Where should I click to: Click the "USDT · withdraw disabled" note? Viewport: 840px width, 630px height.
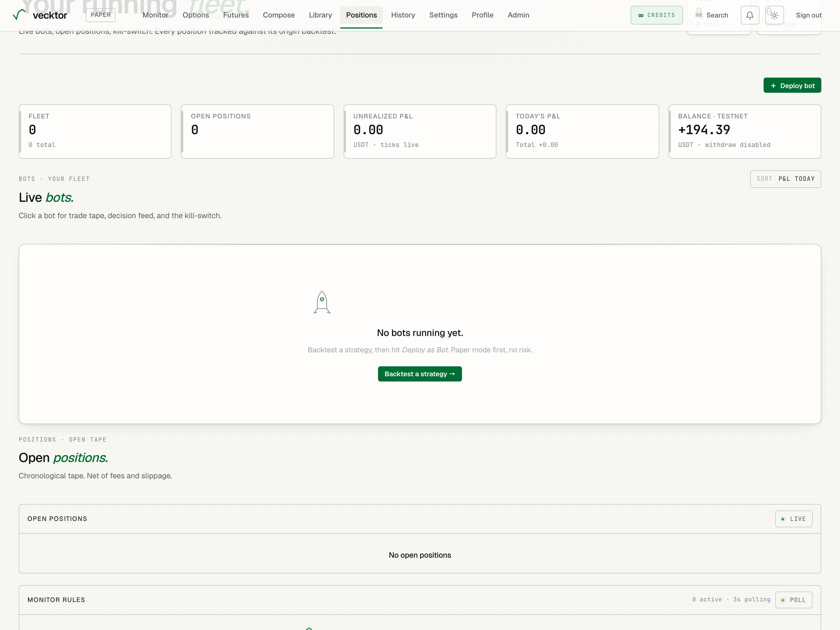(724, 145)
